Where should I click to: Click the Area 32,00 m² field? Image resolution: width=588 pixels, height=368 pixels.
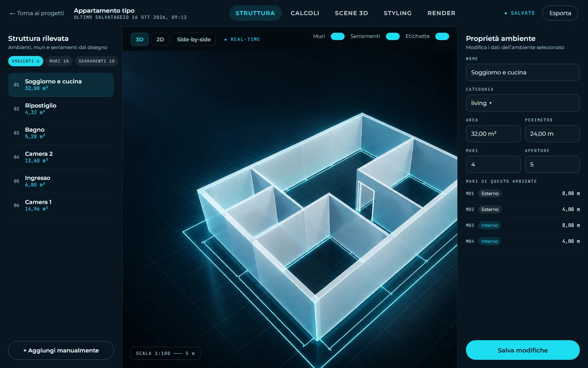click(x=493, y=134)
